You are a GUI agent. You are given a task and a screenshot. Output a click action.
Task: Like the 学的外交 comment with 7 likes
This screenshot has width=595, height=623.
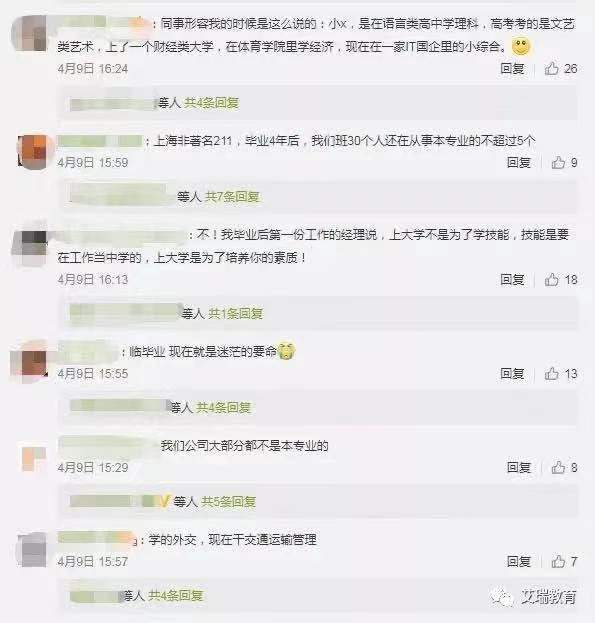[558, 561]
